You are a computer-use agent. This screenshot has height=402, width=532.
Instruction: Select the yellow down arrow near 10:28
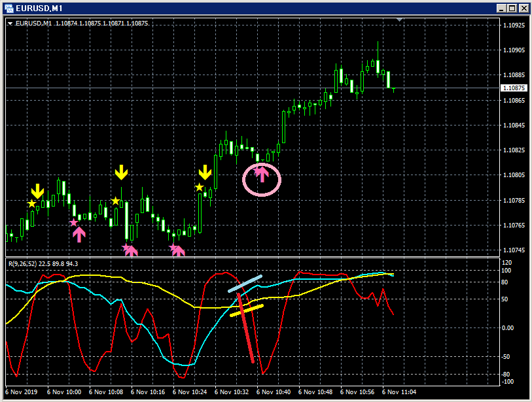click(205, 172)
